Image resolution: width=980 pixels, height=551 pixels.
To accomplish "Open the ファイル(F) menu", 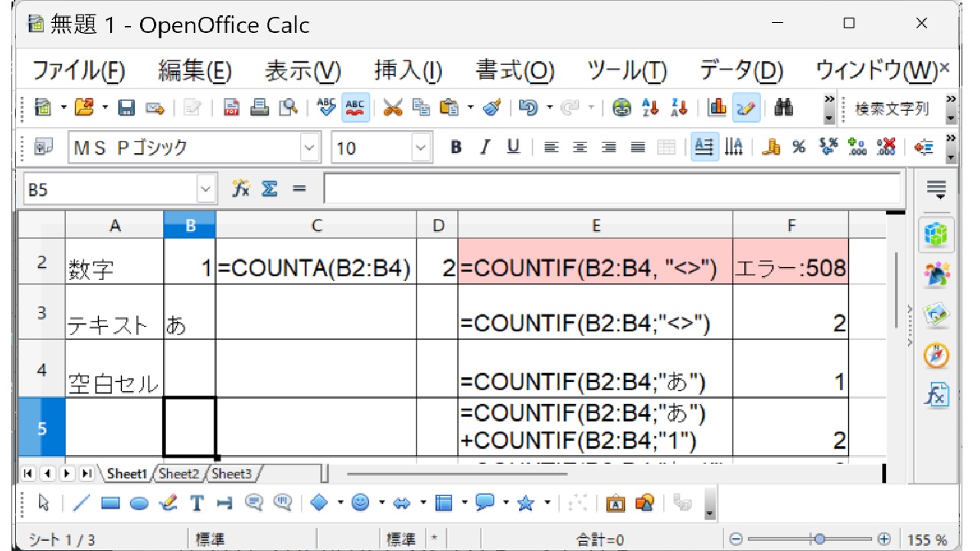I will (x=78, y=71).
